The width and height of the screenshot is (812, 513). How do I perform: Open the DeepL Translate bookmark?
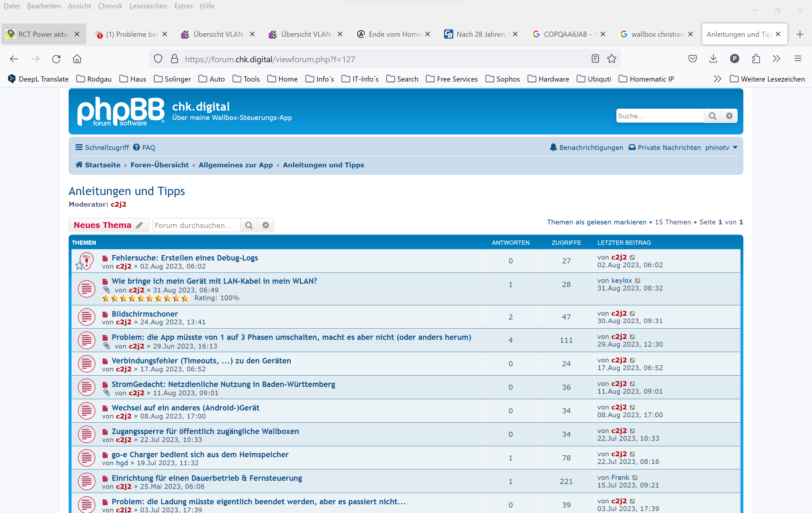(x=38, y=79)
